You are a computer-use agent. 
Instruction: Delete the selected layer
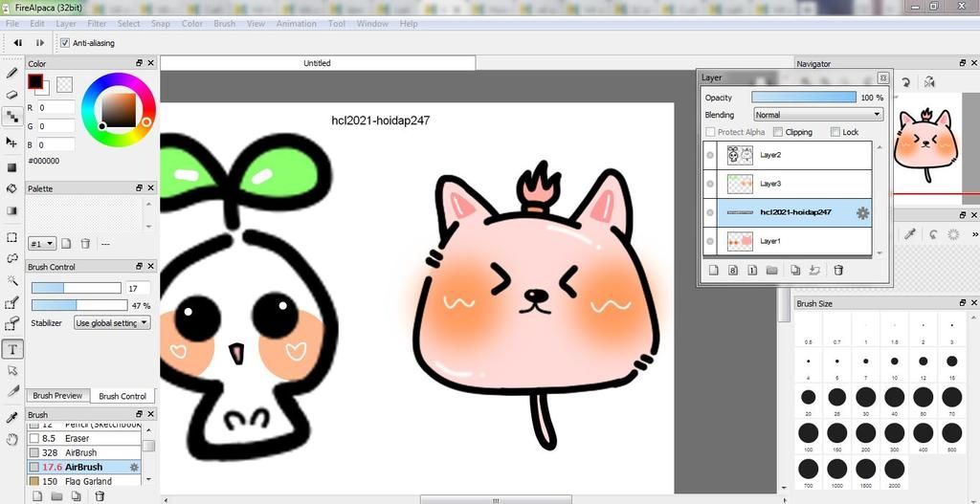pos(838,270)
